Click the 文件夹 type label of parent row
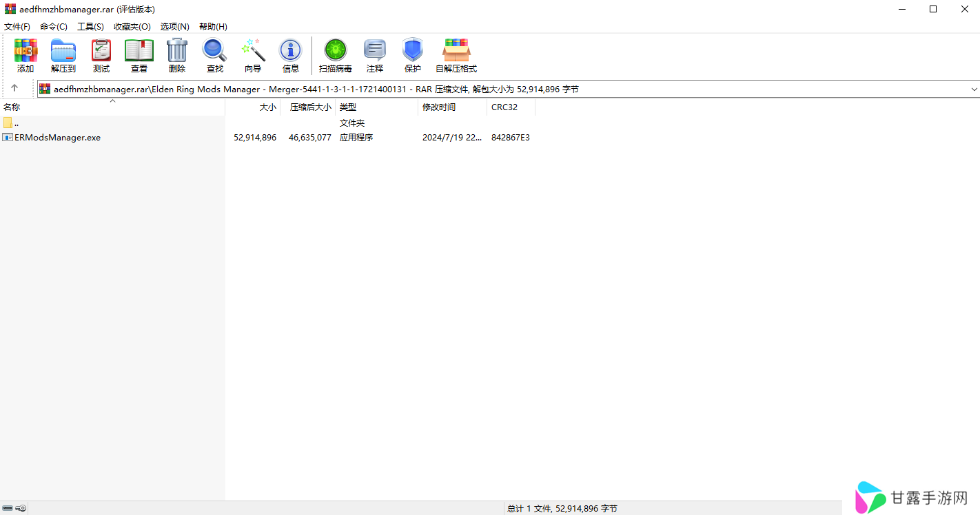 (352, 123)
